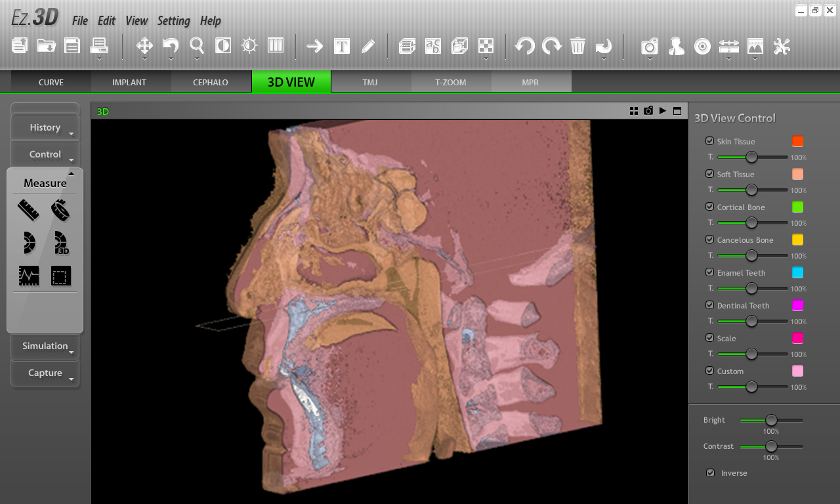840x504 pixels.
Task: Click the camera capture icon in the top toolbar
Action: 650,46
